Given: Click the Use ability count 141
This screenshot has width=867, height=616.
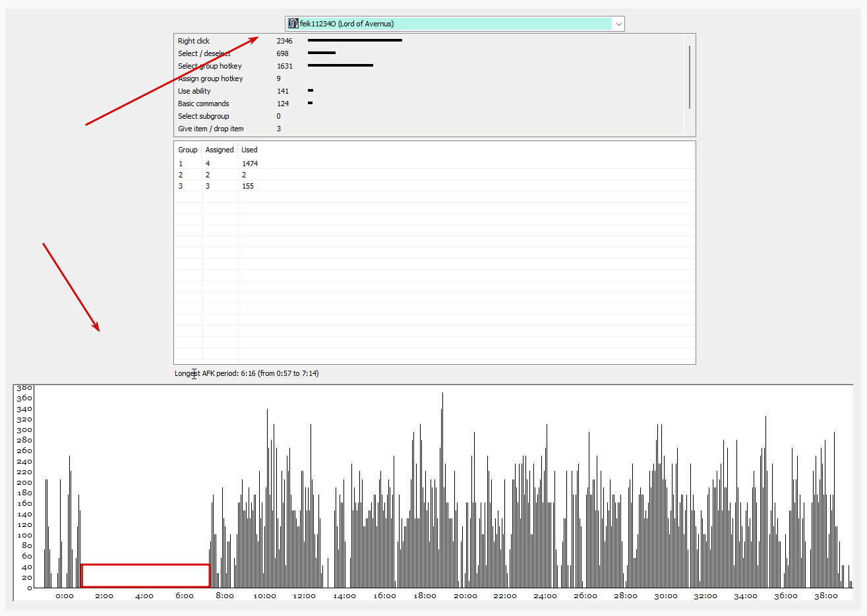Looking at the screenshot, I should [x=282, y=91].
